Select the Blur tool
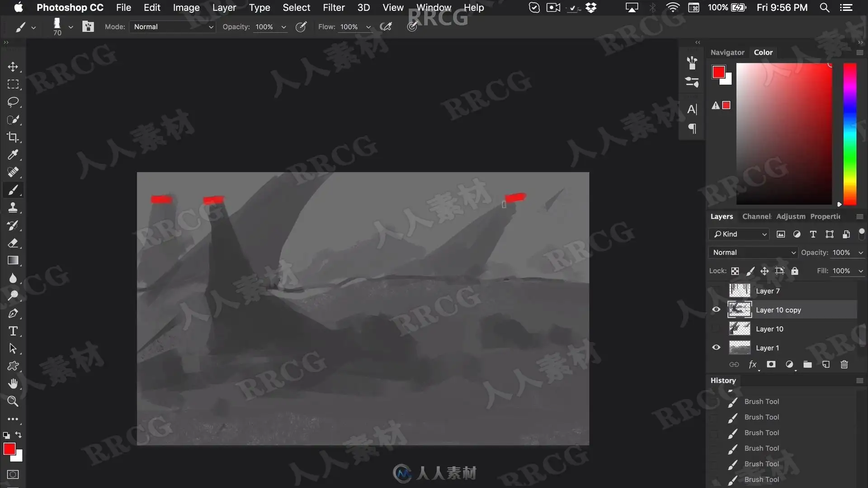Image resolution: width=868 pixels, height=488 pixels. 13,278
